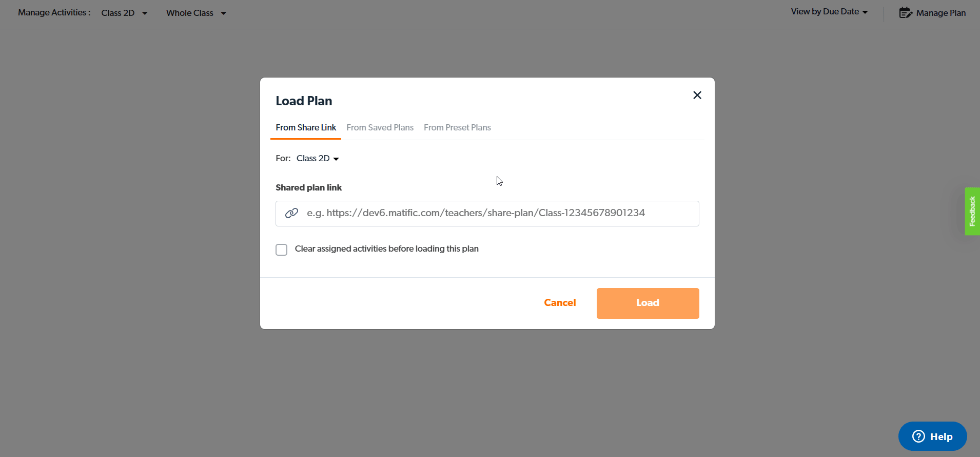Switch to the From Saved Plans tab
The width and height of the screenshot is (980, 457).
380,128
